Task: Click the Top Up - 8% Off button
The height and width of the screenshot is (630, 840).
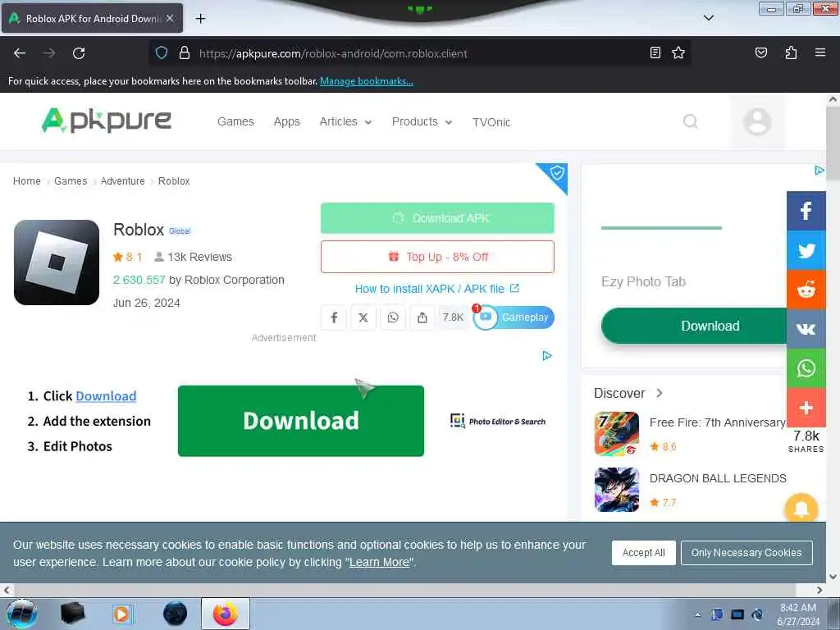Action: coord(437,257)
